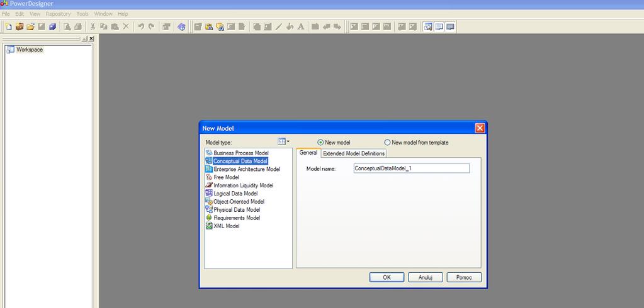644x308 pixels.
Task: Select the Workspace node label
Action: pyautogui.click(x=30, y=50)
